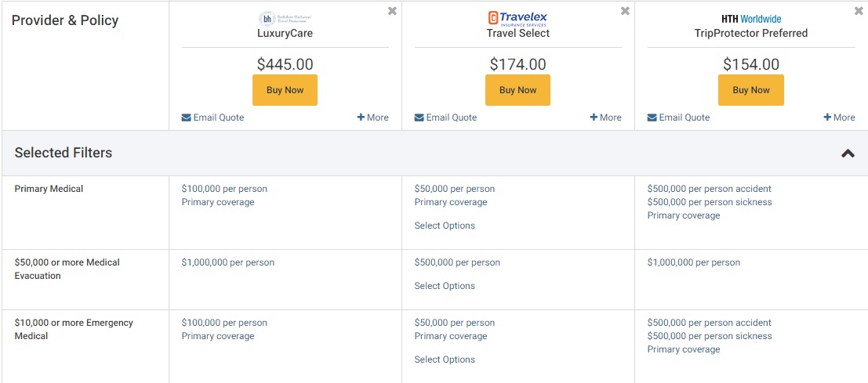Click the $174.00 price

518,65
